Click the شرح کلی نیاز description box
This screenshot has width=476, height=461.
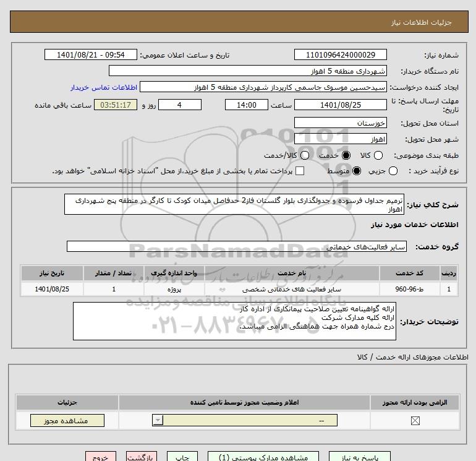coord(234,205)
